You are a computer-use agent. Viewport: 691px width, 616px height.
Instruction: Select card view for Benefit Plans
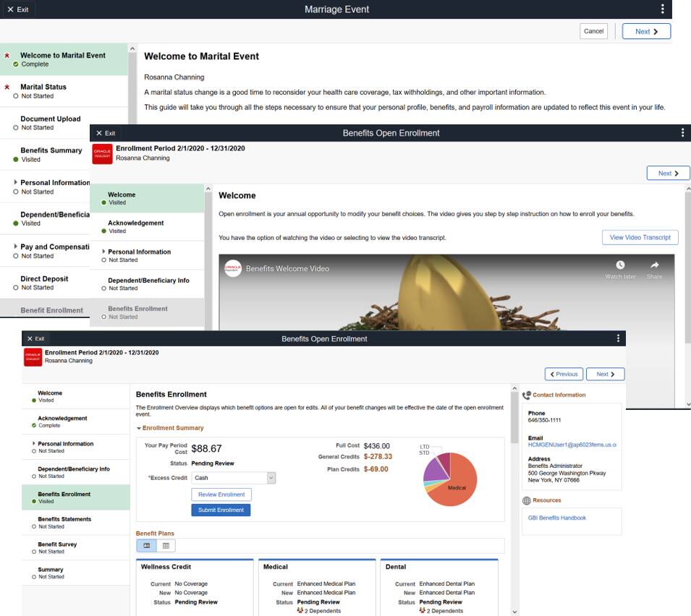point(146,546)
